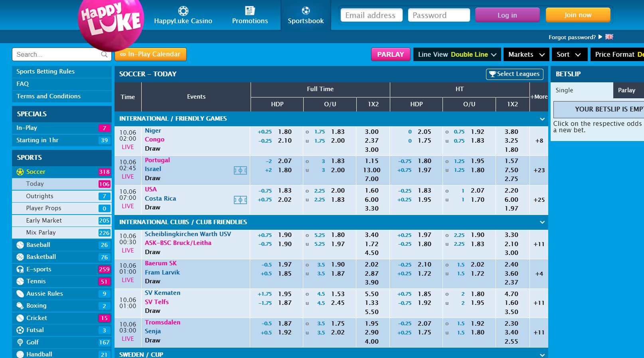Open Mix Parlay soccer submenu

[62, 233]
